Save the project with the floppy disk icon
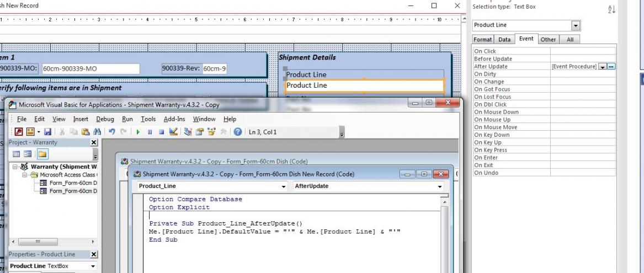The height and width of the screenshot is (273, 644). (x=47, y=132)
